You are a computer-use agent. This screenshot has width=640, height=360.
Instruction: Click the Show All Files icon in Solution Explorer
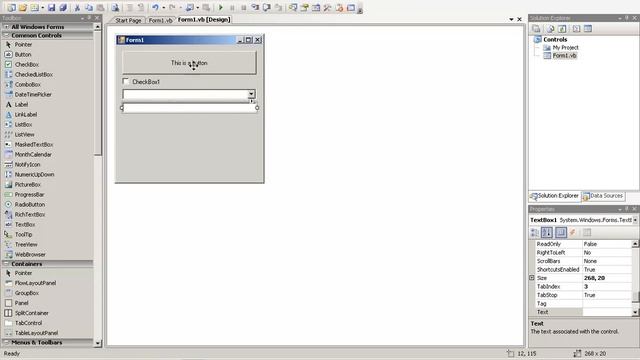tap(550, 29)
